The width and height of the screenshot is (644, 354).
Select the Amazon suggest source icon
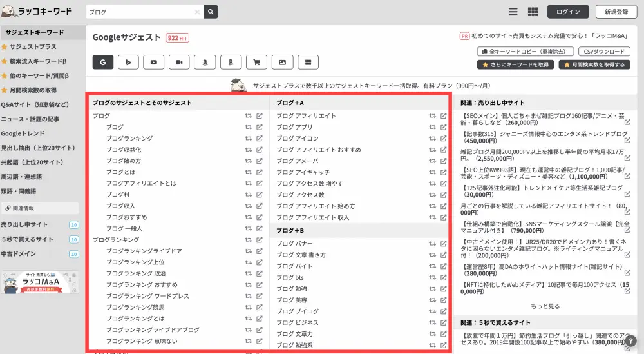[205, 62]
